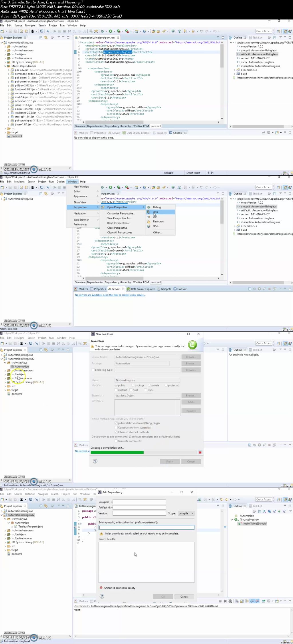Toggle public static void main(String[] args) checkbox
The height and width of the screenshot is (644, 293).
coord(116,423)
